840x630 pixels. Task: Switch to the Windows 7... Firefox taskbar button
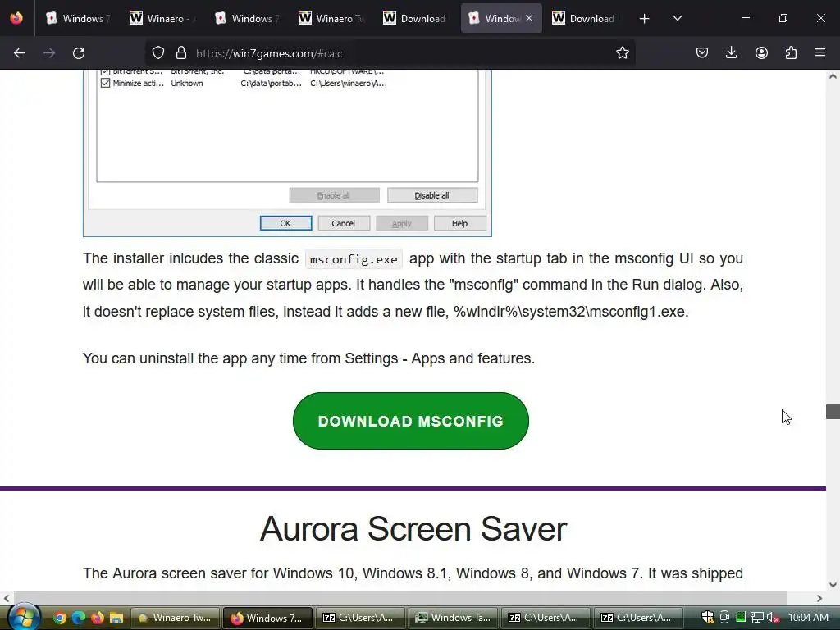click(267, 618)
